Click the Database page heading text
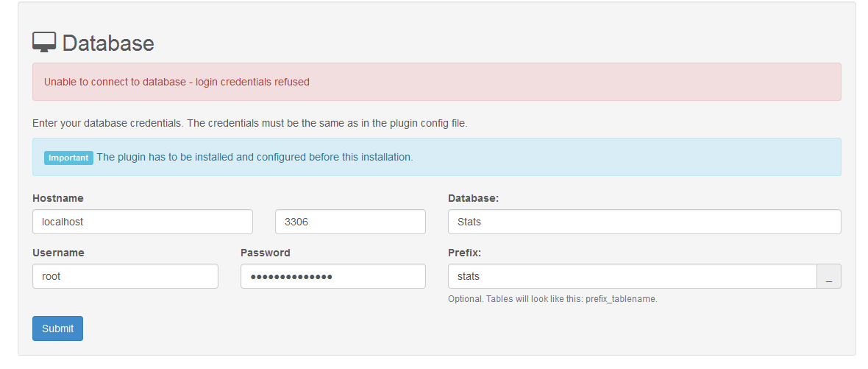This screenshot has height=369, width=868. (108, 43)
